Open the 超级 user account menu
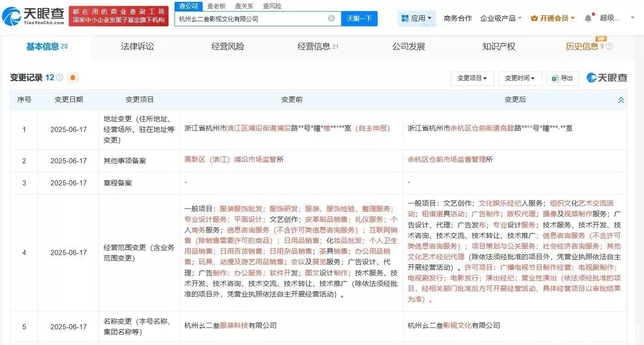 point(617,18)
